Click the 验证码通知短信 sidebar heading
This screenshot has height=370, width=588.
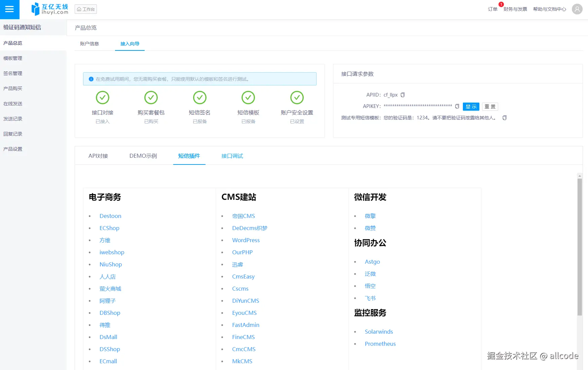click(x=22, y=27)
